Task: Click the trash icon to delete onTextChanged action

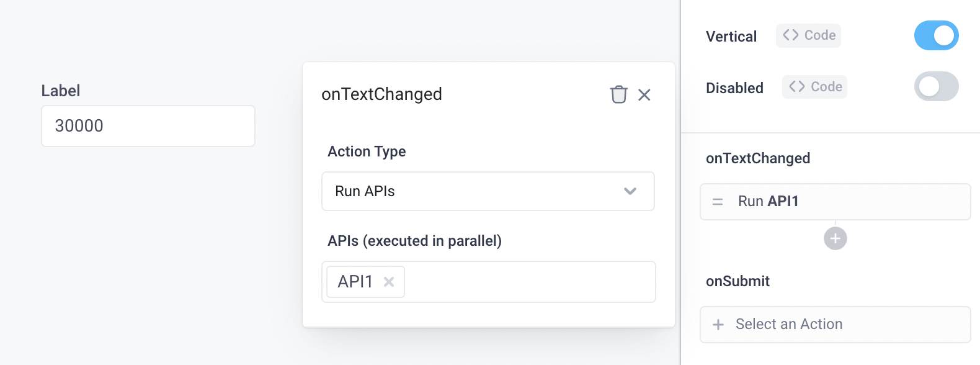Action: click(x=619, y=94)
